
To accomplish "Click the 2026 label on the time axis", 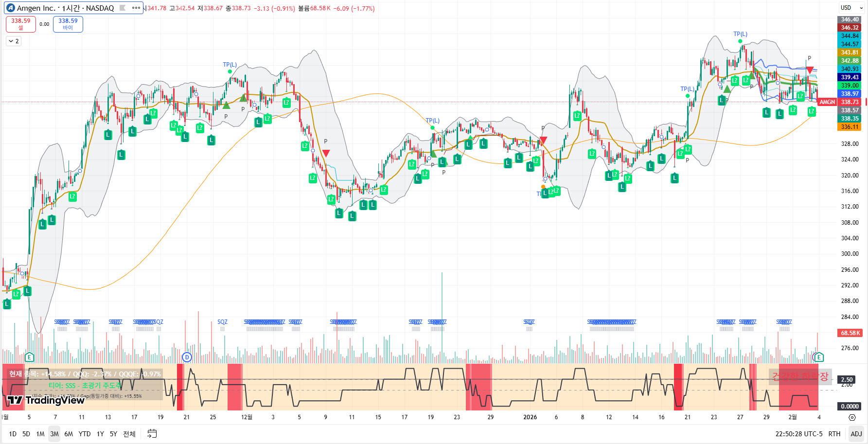I will click(530, 417).
